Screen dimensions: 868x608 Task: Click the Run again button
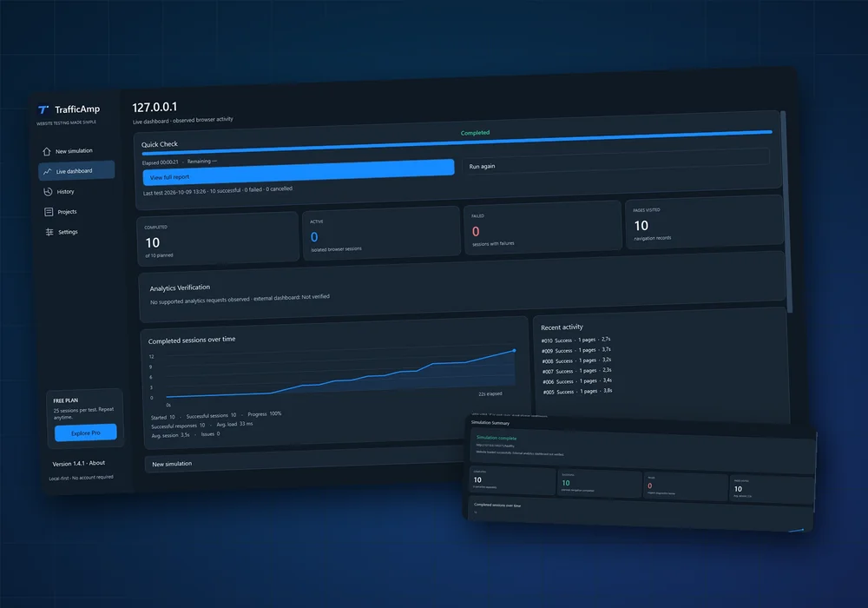click(615, 162)
